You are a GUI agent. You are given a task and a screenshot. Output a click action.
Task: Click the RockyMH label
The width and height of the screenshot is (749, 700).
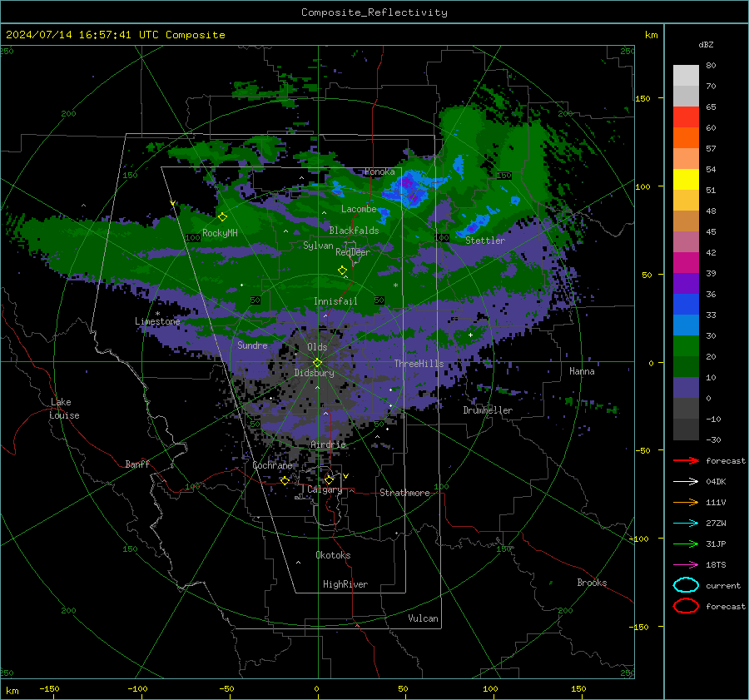pyautogui.click(x=220, y=233)
